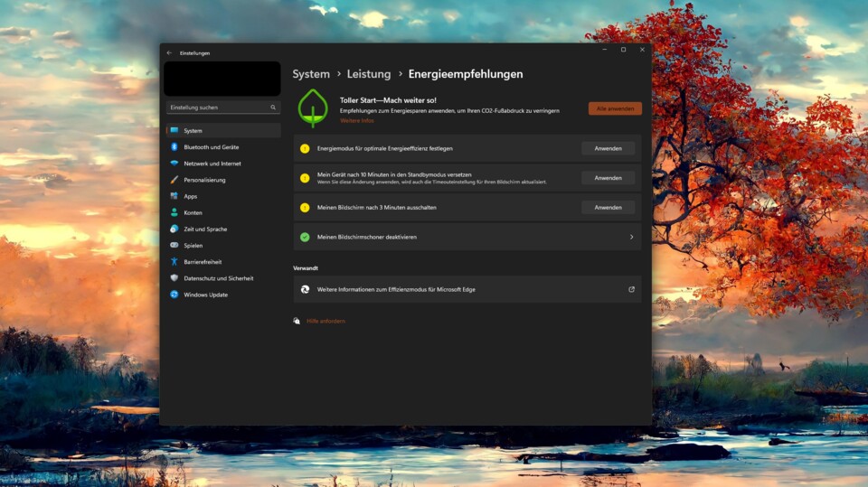This screenshot has height=487, width=868.
Task: Click Leistung in the breadcrumb
Action: pyautogui.click(x=369, y=74)
